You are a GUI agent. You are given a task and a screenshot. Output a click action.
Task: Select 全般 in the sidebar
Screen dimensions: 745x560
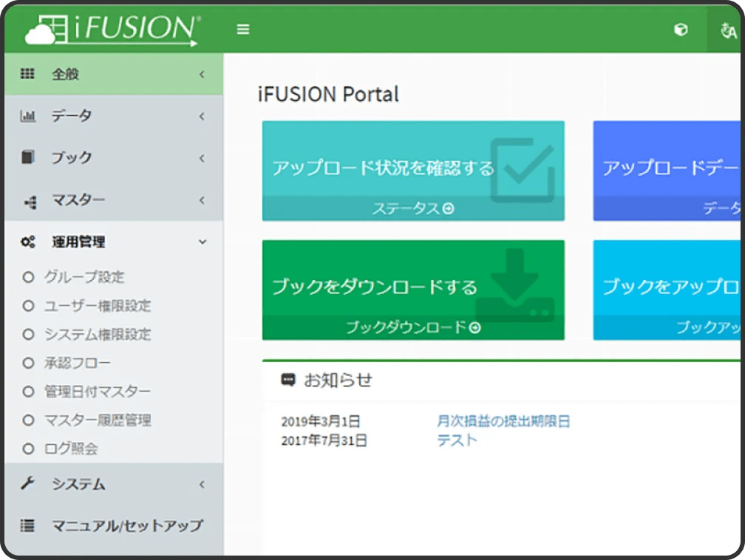[x=114, y=74]
